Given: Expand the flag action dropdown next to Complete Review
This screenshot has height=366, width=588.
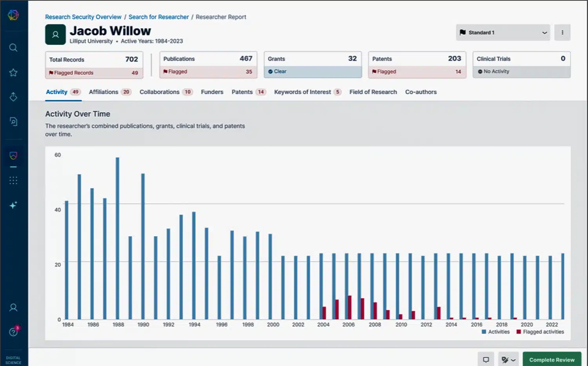Looking at the screenshot, I should [x=509, y=360].
